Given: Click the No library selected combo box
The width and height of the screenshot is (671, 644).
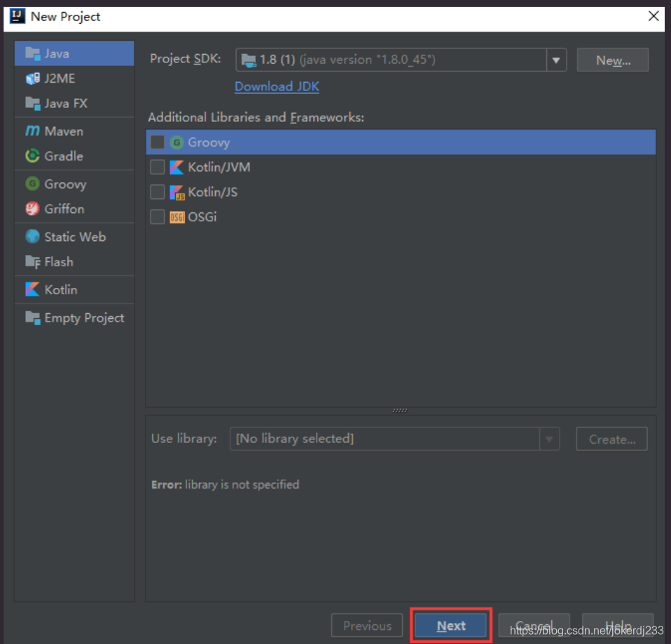Looking at the screenshot, I should (x=394, y=439).
